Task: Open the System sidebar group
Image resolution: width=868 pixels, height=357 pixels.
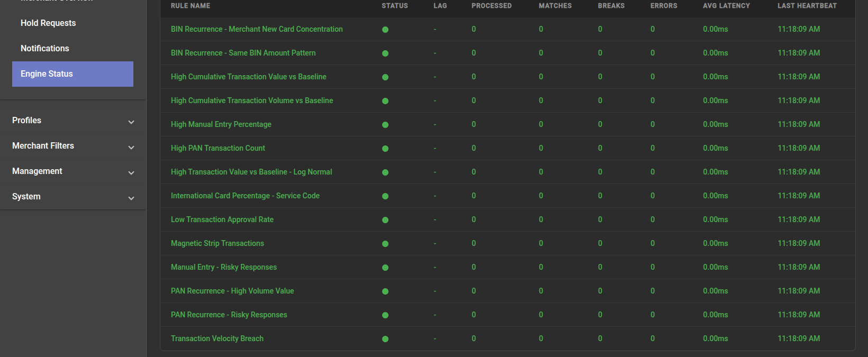Action: pos(73,197)
